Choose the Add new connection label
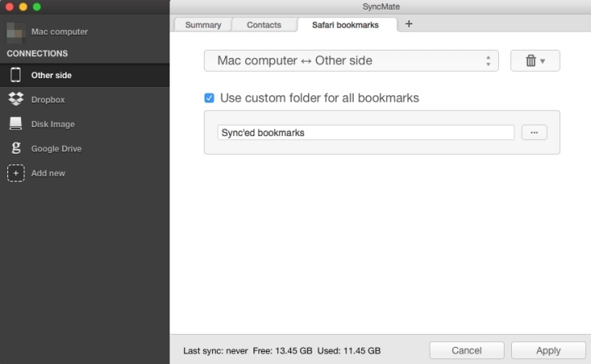The width and height of the screenshot is (591, 364). point(48,173)
